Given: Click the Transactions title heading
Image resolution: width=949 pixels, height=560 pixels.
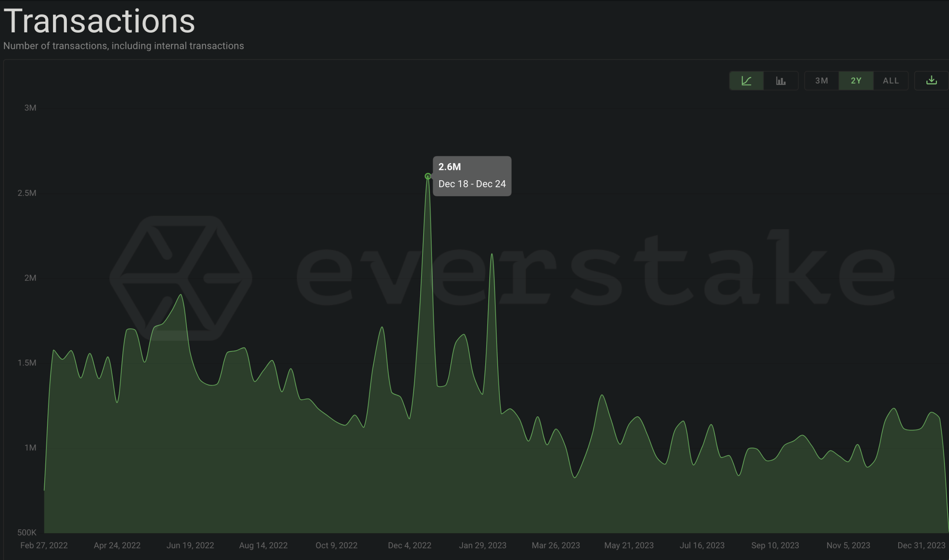Looking at the screenshot, I should tap(101, 21).
